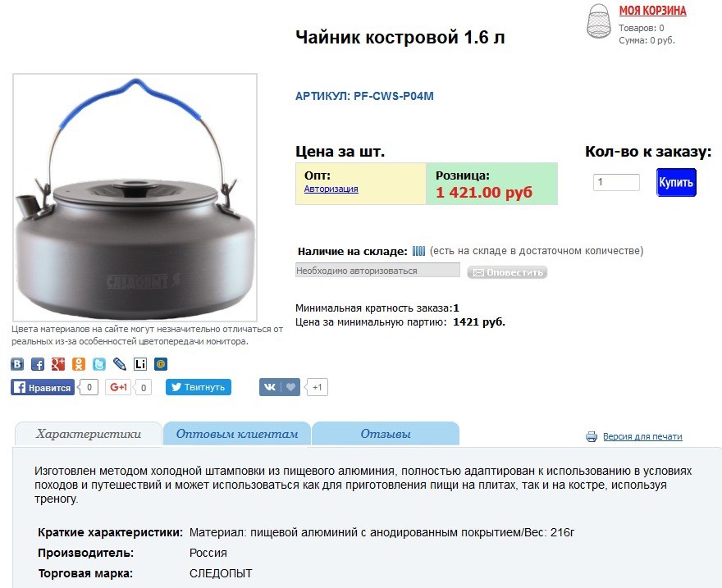Viewport: 722px width, 588px height.
Task: Share via the Odnoklassniki icon
Action: point(79,364)
